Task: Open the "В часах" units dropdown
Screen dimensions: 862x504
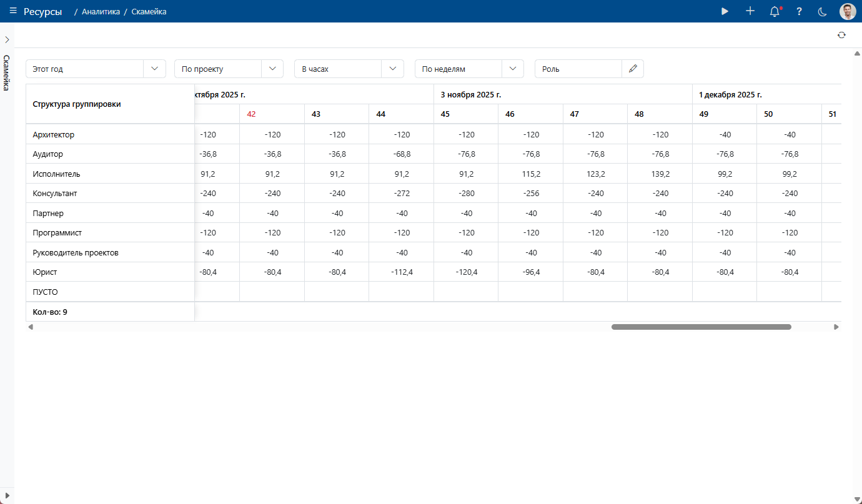Action: [x=392, y=69]
